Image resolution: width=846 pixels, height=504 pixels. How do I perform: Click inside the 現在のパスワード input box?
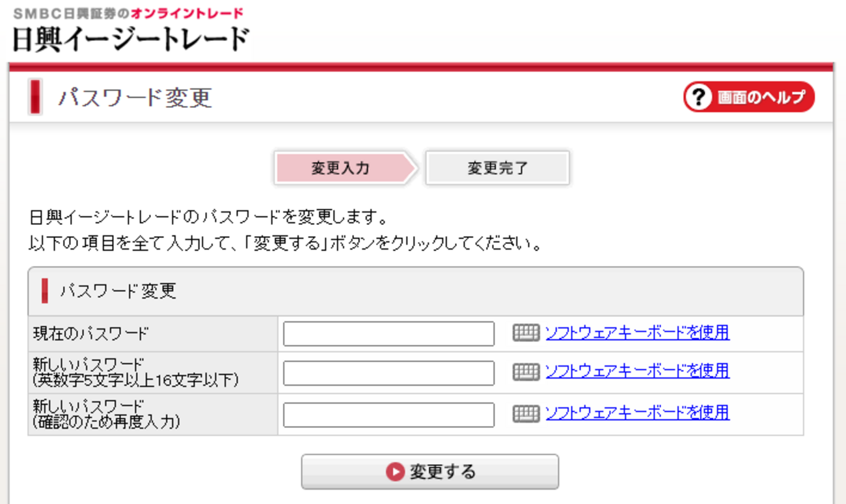(x=387, y=334)
